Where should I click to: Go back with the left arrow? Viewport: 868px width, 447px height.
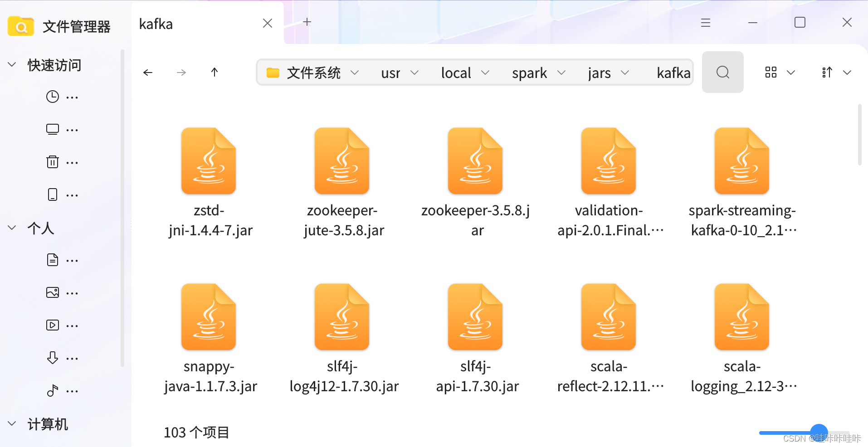tap(148, 73)
